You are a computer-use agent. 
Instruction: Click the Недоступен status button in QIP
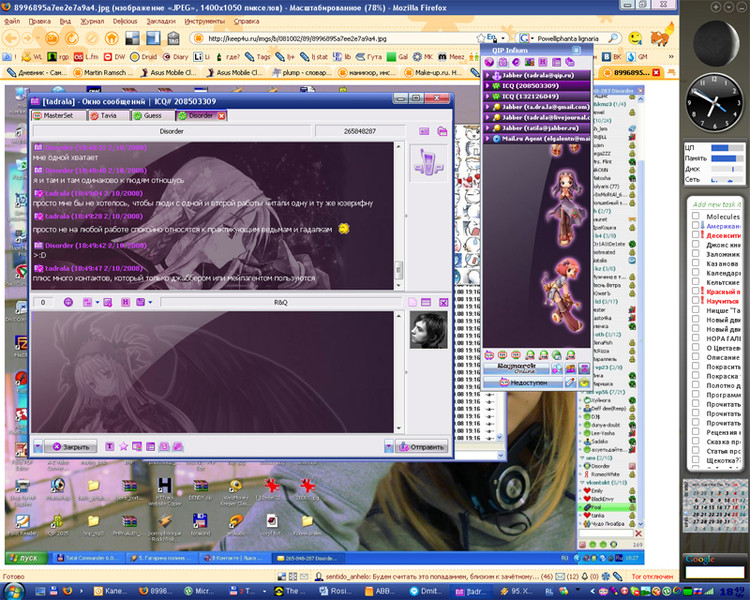tap(523, 382)
